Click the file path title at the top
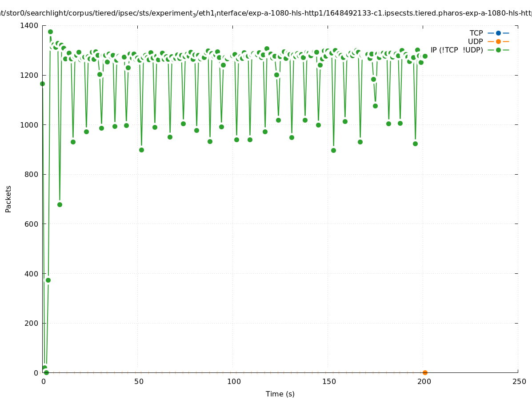Viewport: 532px width, 400px height. pos(266,14)
